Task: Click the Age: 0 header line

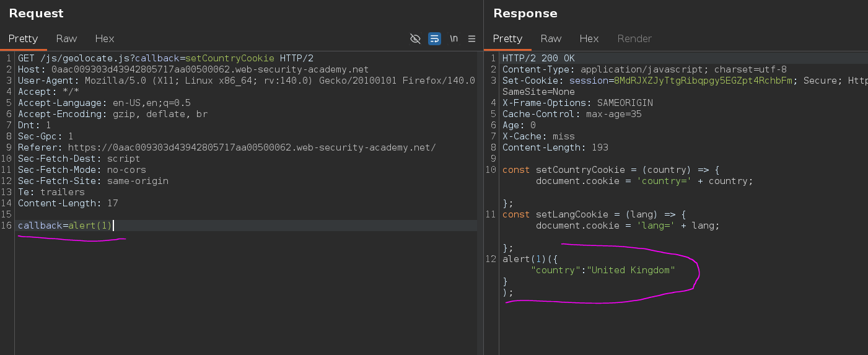Action: coord(519,125)
